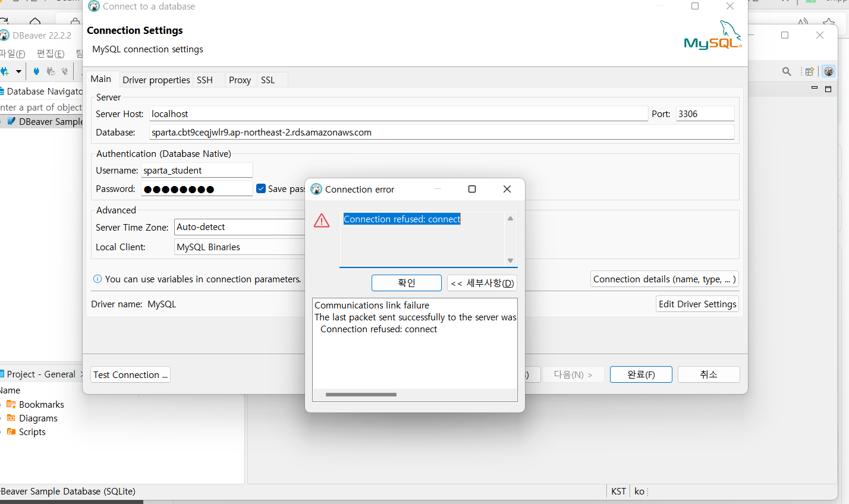Click the Database Navigator panel icon

2,91
